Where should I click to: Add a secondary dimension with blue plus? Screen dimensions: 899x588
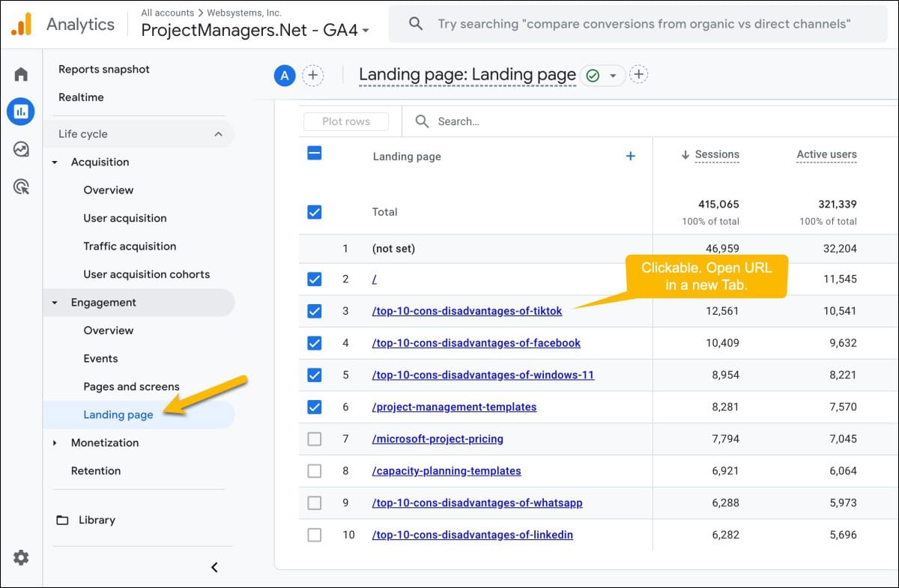tap(630, 156)
